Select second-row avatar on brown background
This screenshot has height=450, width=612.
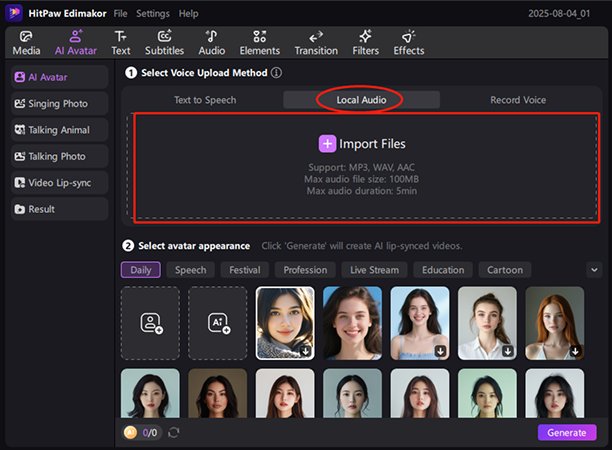click(x=218, y=393)
